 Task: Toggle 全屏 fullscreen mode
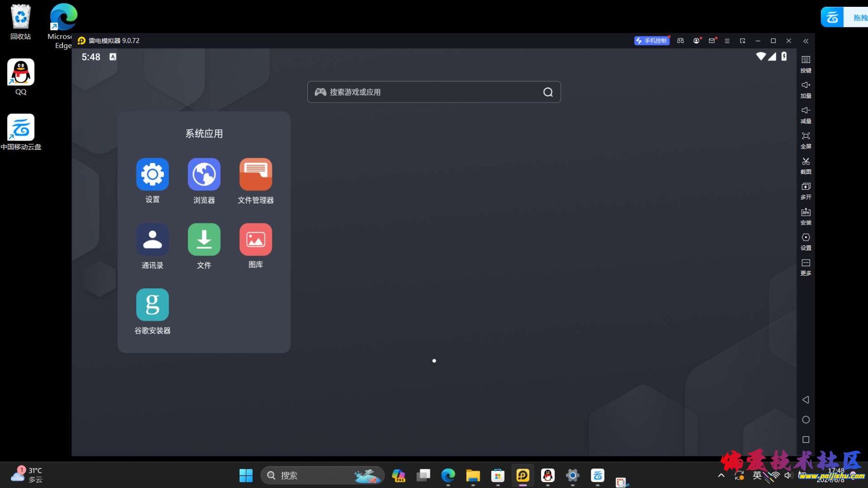pyautogui.click(x=806, y=139)
